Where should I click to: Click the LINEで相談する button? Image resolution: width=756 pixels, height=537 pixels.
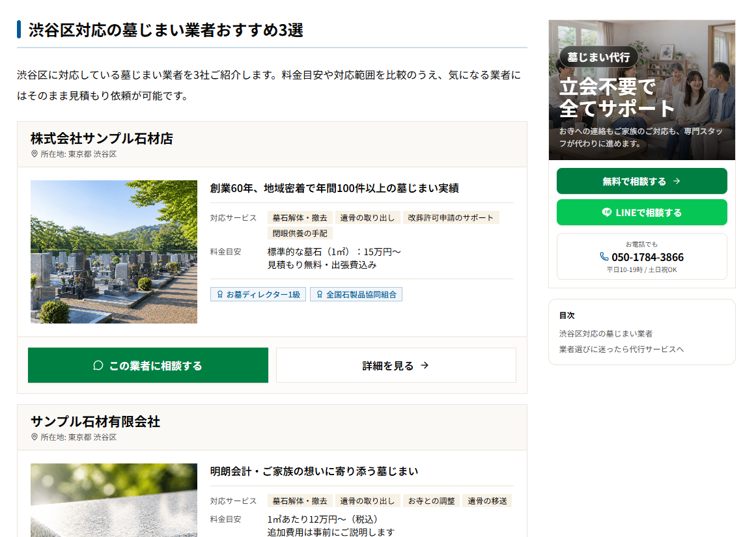[642, 212]
